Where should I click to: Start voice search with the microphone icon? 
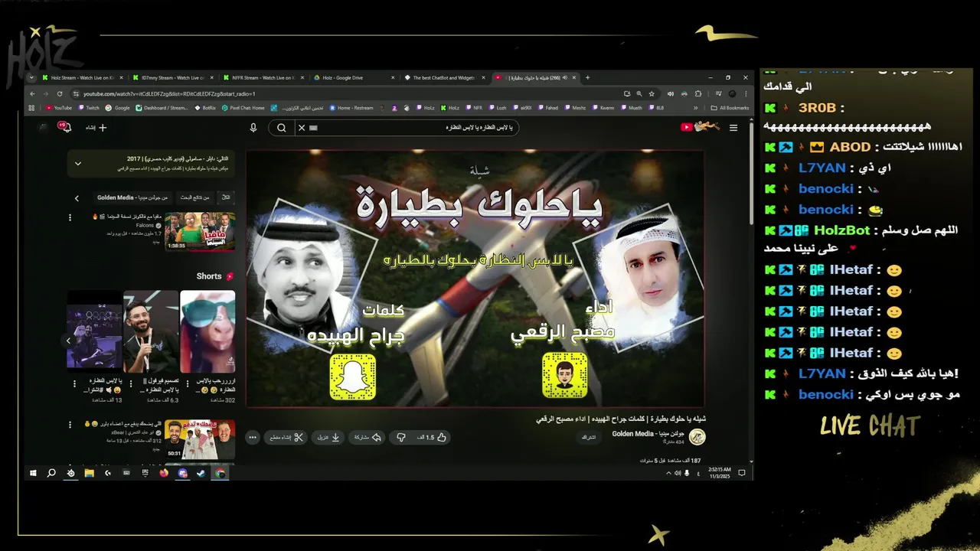click(x=253, y=128)
